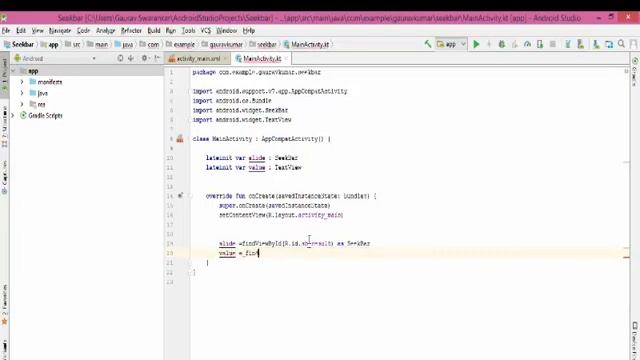Expand the manifests folder
640x360 pixels.
22,82
